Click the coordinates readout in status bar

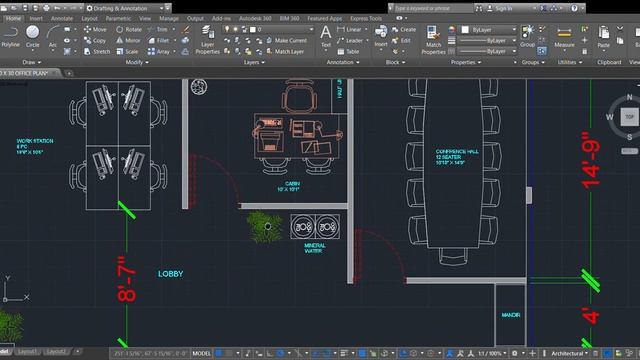click(x=150, y=353)
